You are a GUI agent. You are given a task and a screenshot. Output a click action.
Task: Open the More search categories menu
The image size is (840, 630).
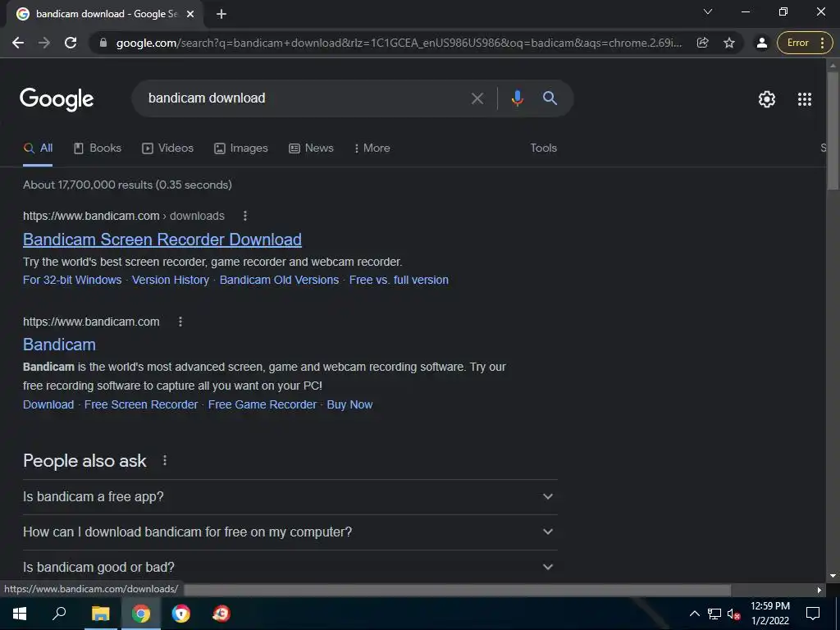[x=372, y=148]
